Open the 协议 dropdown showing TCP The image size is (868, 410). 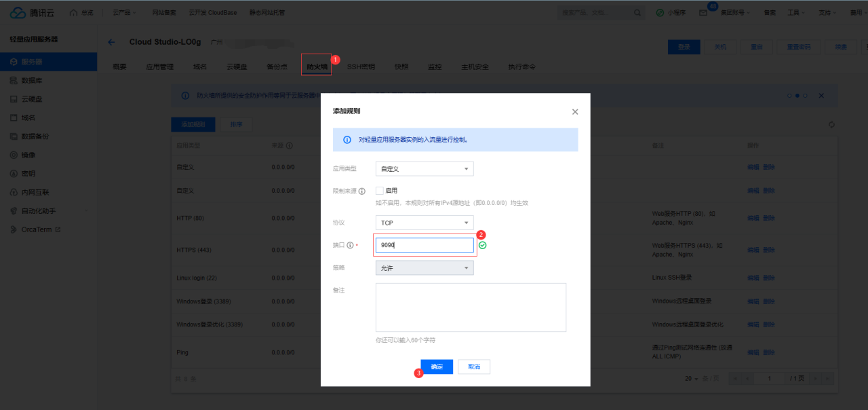tap(424, 222)
